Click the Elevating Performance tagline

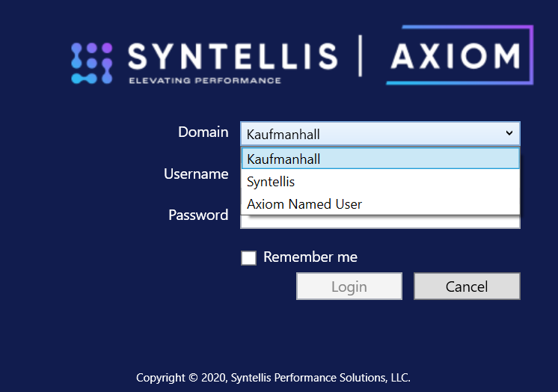tap(204, 80)
